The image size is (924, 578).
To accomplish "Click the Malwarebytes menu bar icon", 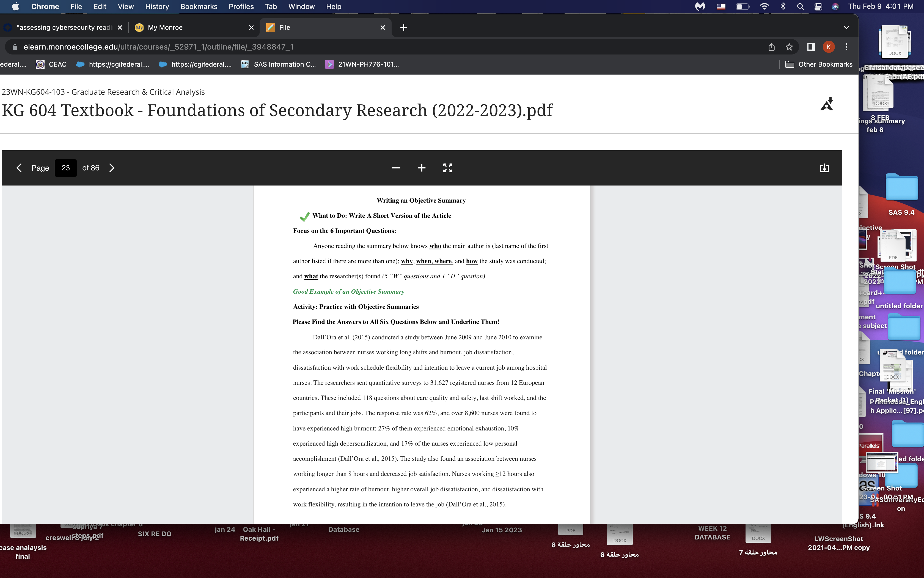I will pyautogui.click(x=700, y=7).
